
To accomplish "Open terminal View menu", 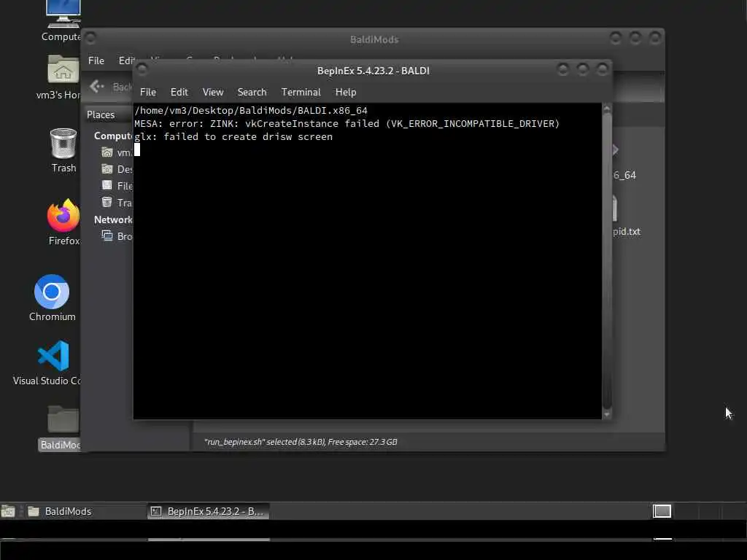I will pyautogui.click(x=212, y=92).
